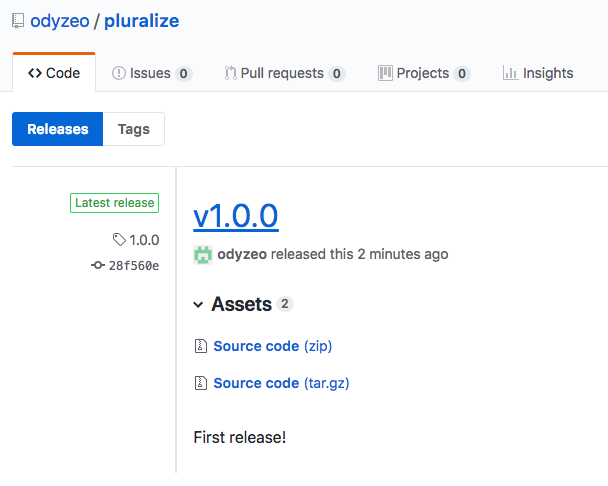Click the Issues counter badge
Viewport: 608px width, 486px height.
pos(183,73)
